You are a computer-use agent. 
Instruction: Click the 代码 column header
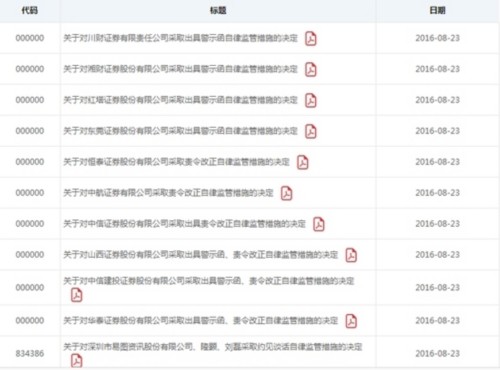coord(30,11)
